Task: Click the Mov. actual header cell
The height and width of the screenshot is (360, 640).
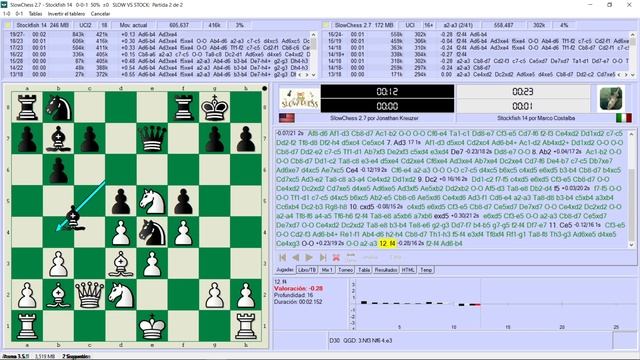Action: click(x=133, y=25)
